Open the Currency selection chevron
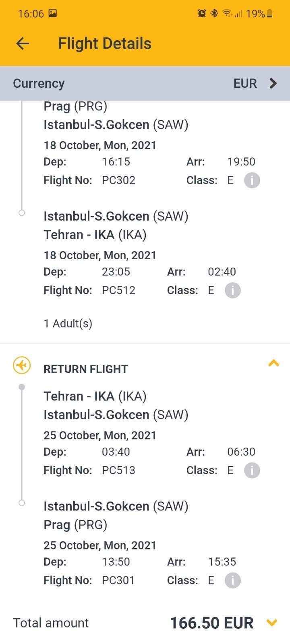This screenshot has width=290, height=644. 273,83
